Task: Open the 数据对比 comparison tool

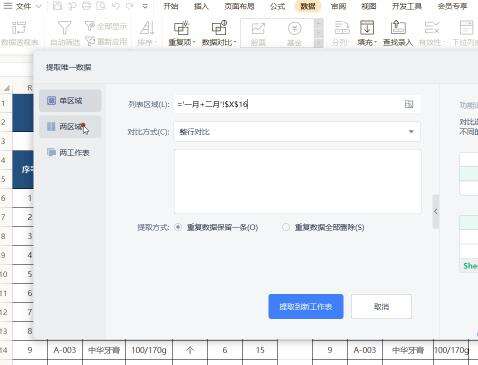Action: (219, 33)
